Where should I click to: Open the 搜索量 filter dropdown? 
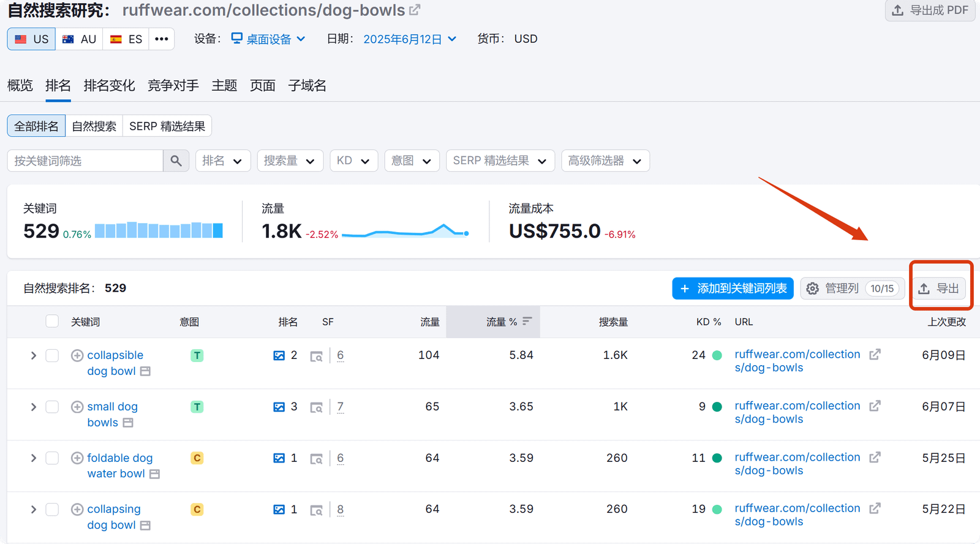pyautogui.click(x=290, y=161)
